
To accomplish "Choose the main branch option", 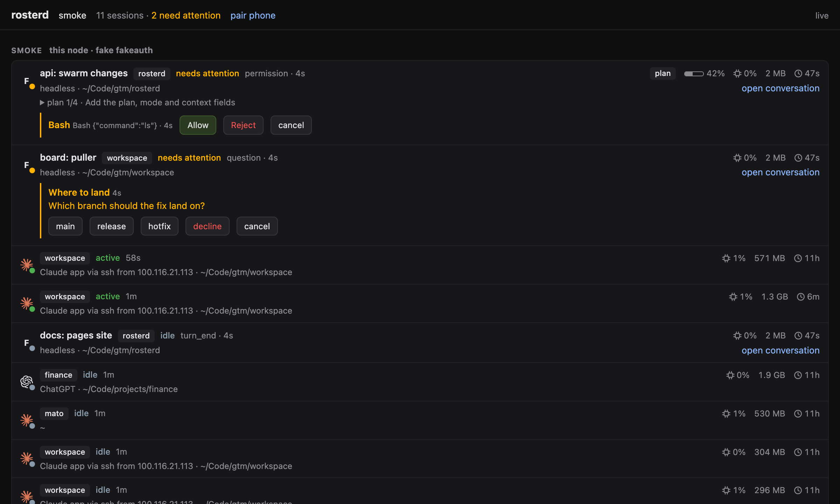I will point(65,226).
